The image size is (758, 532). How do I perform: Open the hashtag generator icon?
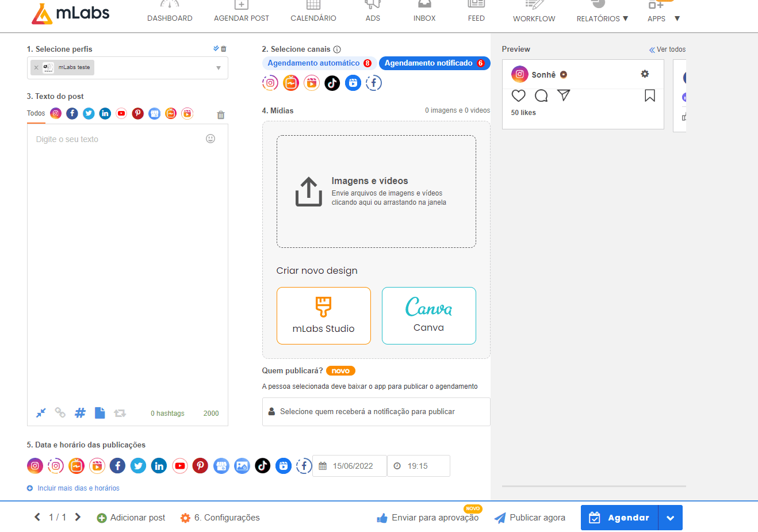pos(80,412)
